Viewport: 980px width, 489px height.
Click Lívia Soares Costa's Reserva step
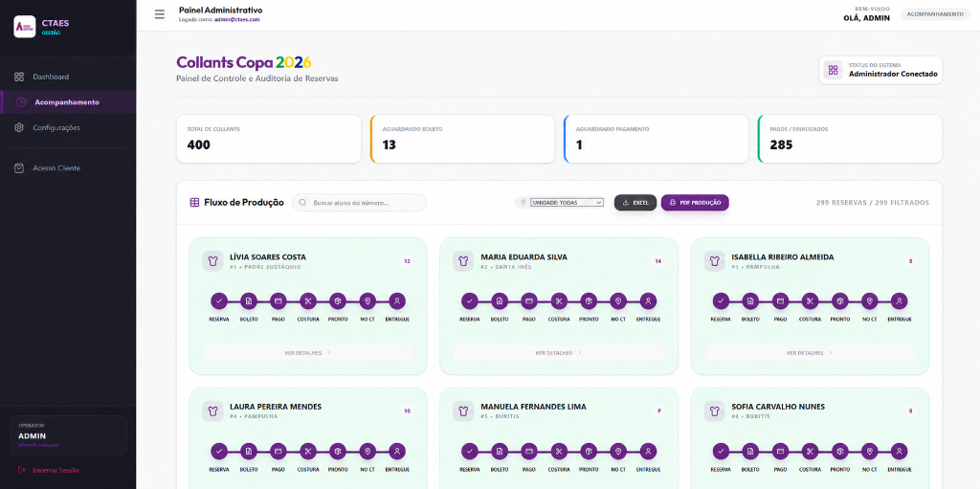pos(219,301)
